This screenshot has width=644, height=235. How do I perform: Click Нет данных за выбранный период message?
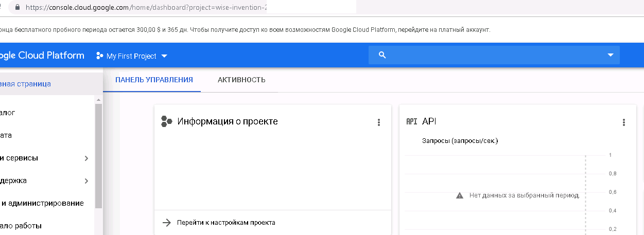tap(525, 195)
